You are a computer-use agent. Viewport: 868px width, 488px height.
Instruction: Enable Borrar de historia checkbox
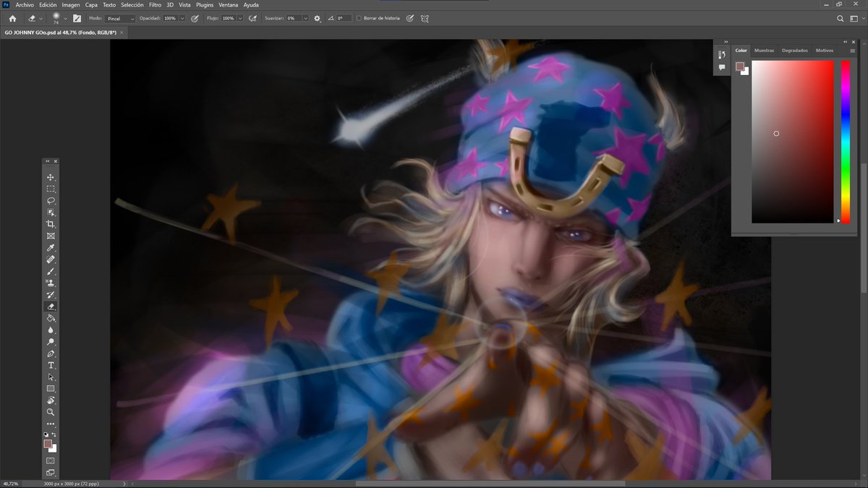point(359,18)
